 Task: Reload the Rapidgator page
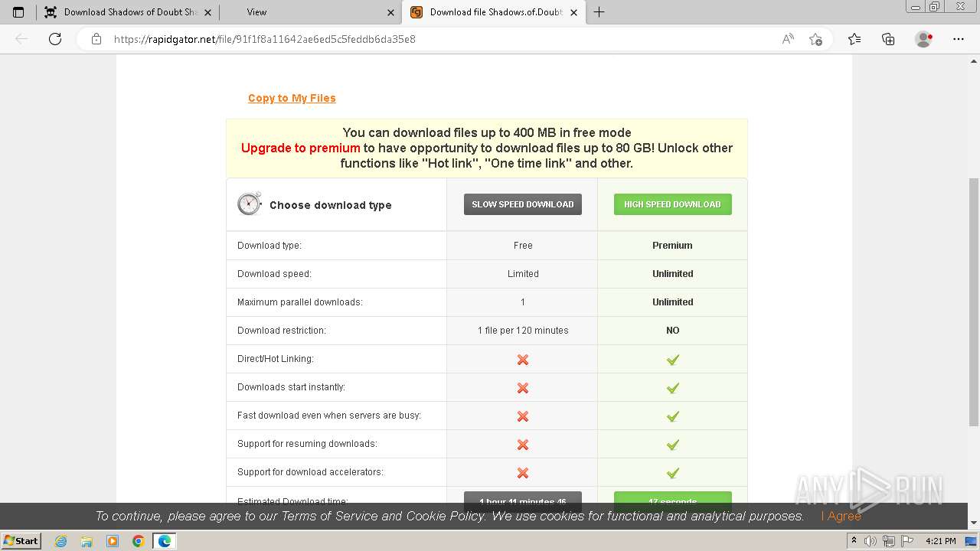coord(55,39)
